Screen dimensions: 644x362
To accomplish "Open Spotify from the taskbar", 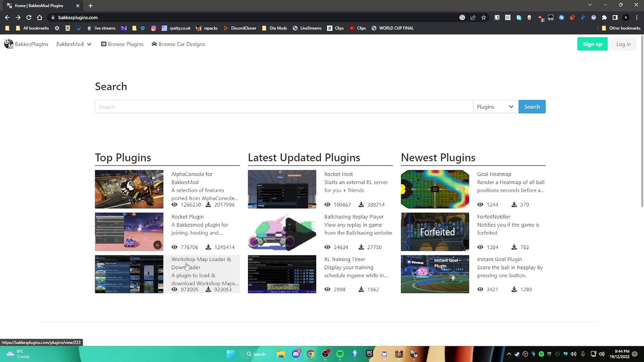I will click(x=340, y=354).
